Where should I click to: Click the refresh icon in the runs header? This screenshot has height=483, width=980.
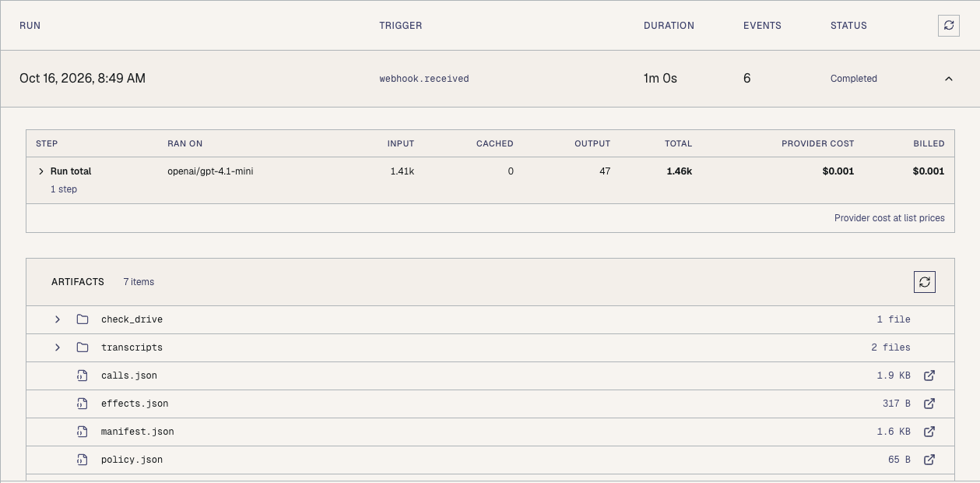tap(948, 25)
